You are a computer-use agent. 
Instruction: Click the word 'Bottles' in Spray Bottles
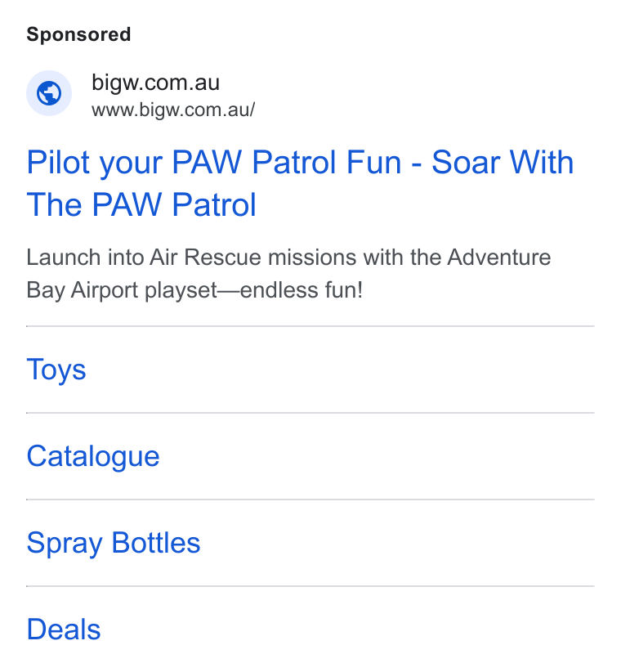point(156,543)
